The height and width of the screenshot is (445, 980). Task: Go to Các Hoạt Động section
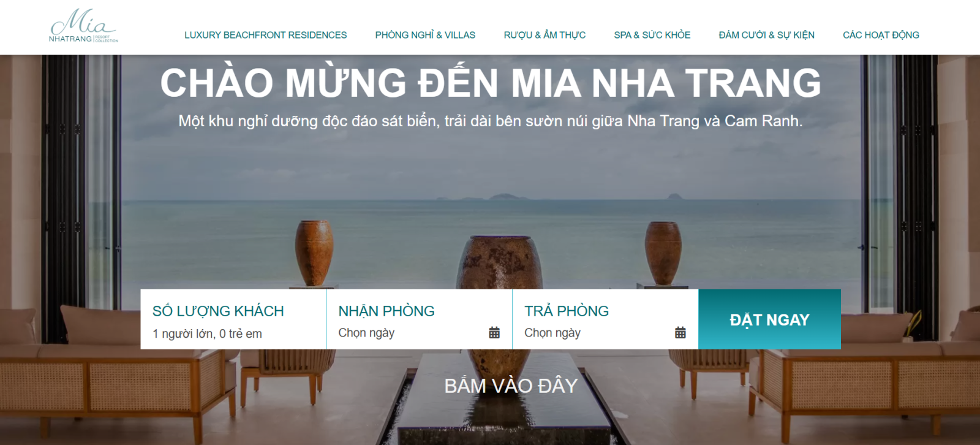pyautogui.click(x=881, y=35)
